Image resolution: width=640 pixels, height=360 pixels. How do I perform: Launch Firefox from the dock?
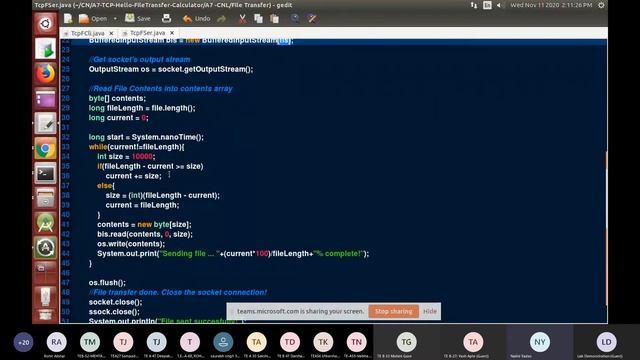45,74
